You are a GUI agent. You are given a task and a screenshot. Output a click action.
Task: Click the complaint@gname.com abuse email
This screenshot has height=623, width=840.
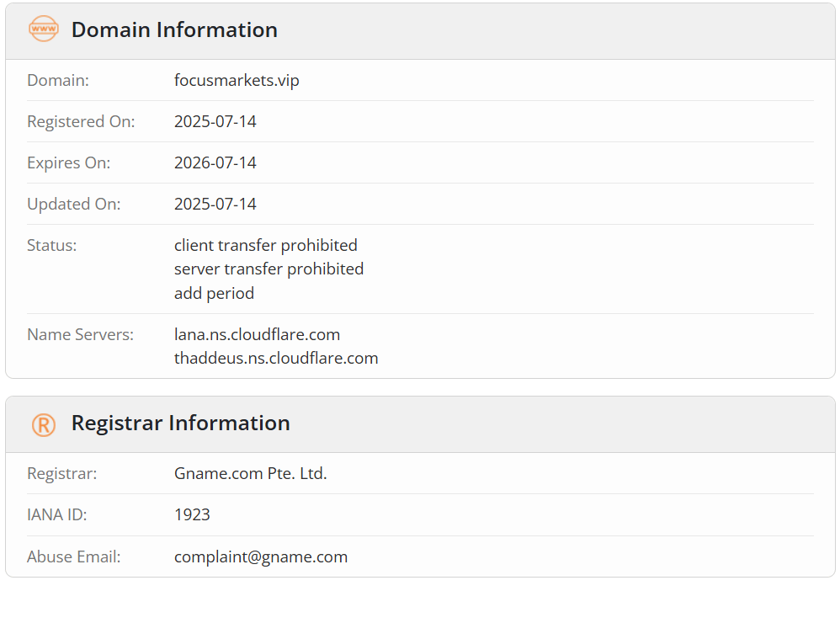tap(261, 557)
